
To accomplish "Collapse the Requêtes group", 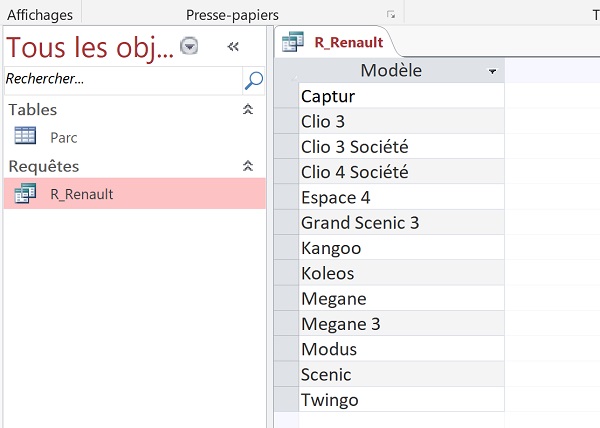I will pyautogui.click(x=248, y=166).
